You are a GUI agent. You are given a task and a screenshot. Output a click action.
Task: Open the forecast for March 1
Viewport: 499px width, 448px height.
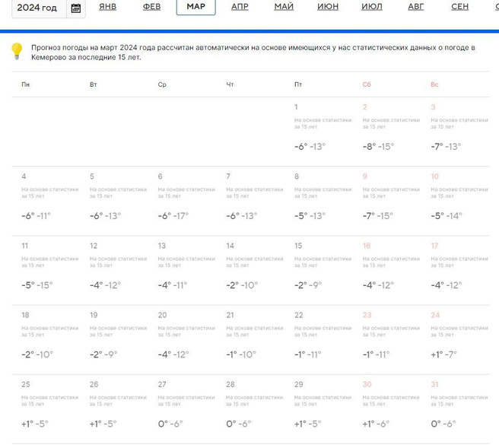point(323,131)
